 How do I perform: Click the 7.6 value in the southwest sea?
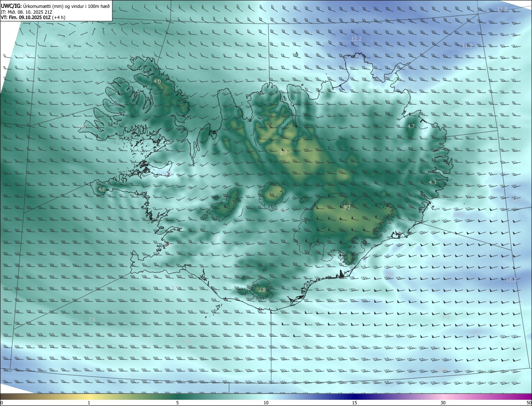pyautogui.click(x=92, y=319)
